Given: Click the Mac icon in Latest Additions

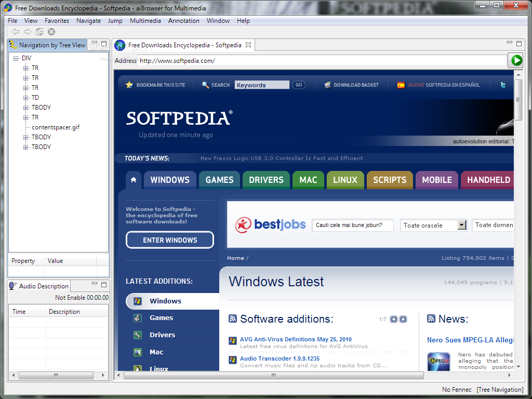Looking at the screenshot, I should click(x=137, y=352).
